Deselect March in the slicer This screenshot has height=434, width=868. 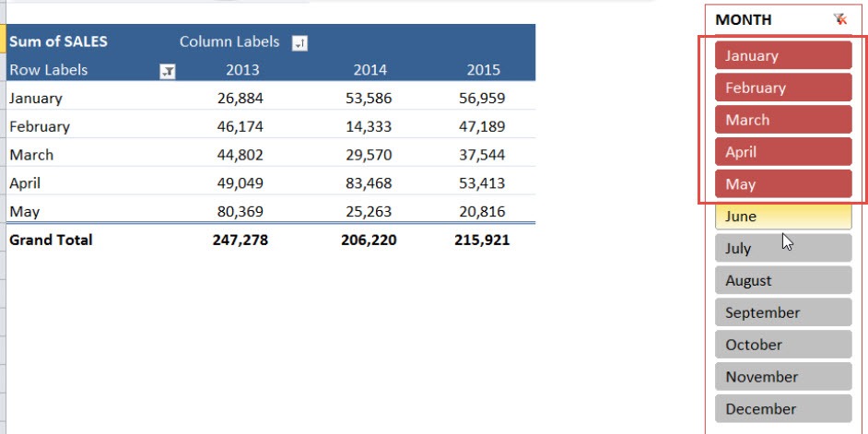coord(782,120)
